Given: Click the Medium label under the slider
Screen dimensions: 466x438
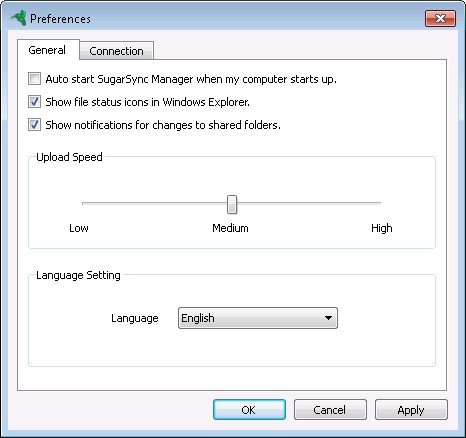Looking at the screenshot, I should click(x=230, y=228).
